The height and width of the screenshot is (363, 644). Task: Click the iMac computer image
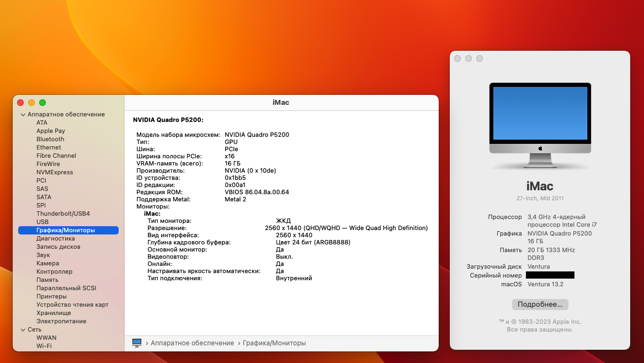(x=540, y=126)
